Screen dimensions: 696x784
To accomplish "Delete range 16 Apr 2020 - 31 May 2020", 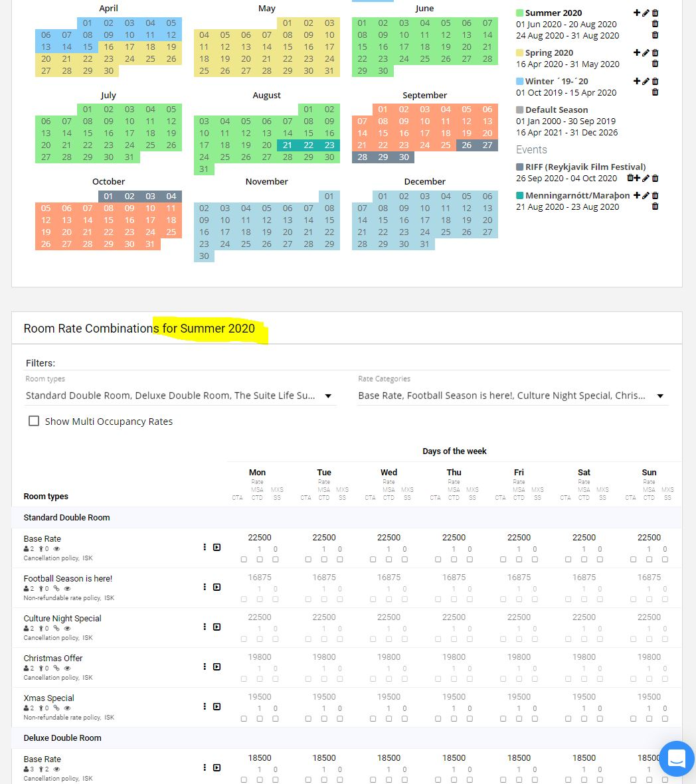I will pyautogui.click(x=655, y=64).
